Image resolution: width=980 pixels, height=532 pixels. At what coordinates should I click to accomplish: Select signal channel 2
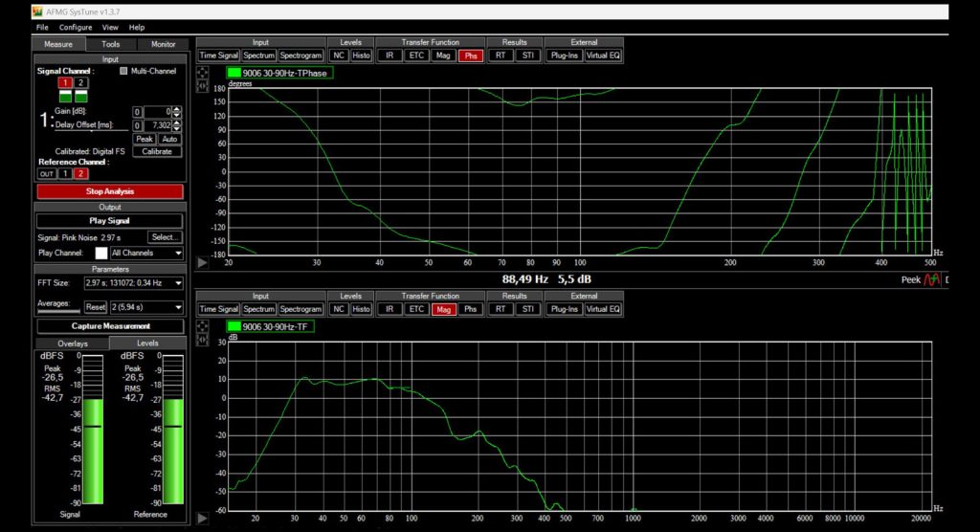click(81, 83)
